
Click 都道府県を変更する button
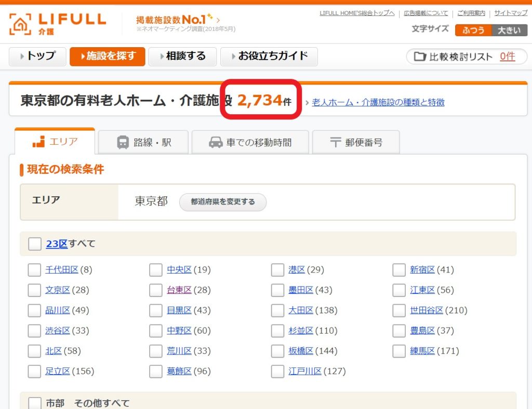pos(222,202)
